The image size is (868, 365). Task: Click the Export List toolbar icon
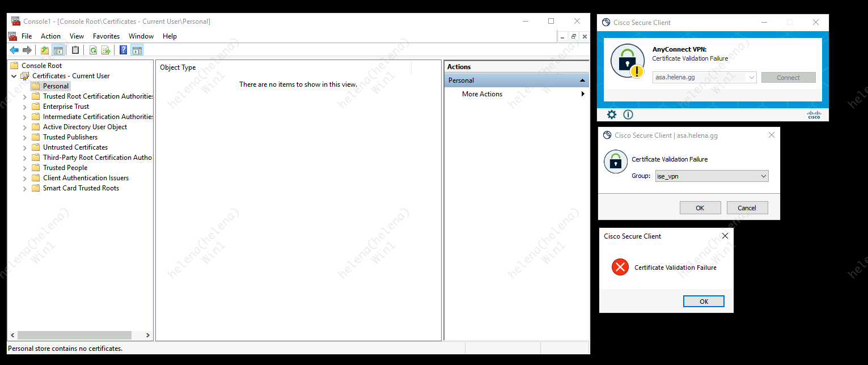(x=106, y=50)
